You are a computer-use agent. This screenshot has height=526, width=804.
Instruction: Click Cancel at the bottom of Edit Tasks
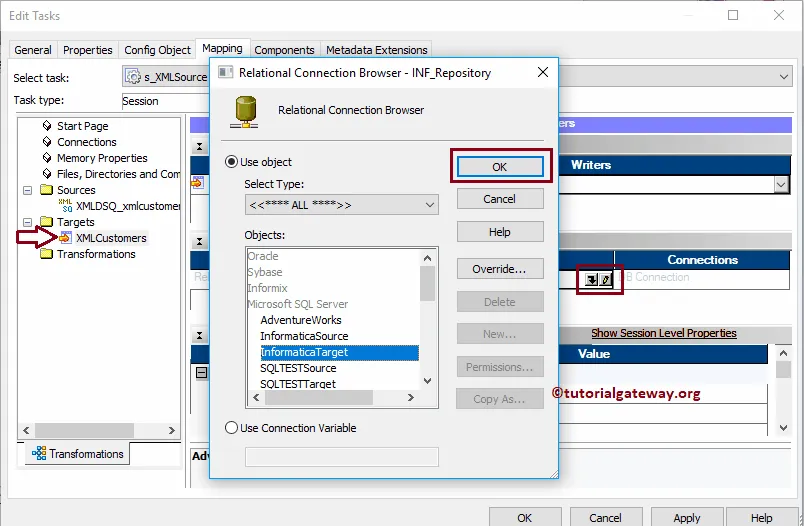(606, 517)
